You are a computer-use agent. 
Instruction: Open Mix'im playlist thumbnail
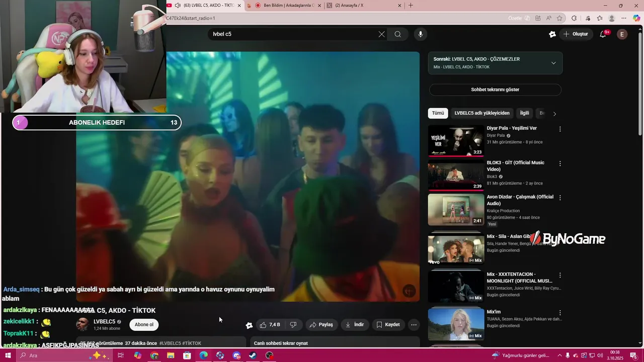(x=456, y=324)
